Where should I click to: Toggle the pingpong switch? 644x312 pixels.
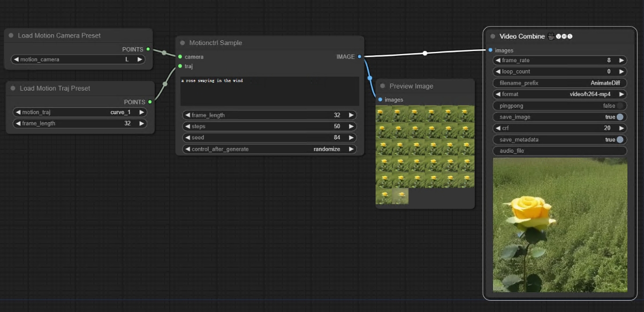620,106
